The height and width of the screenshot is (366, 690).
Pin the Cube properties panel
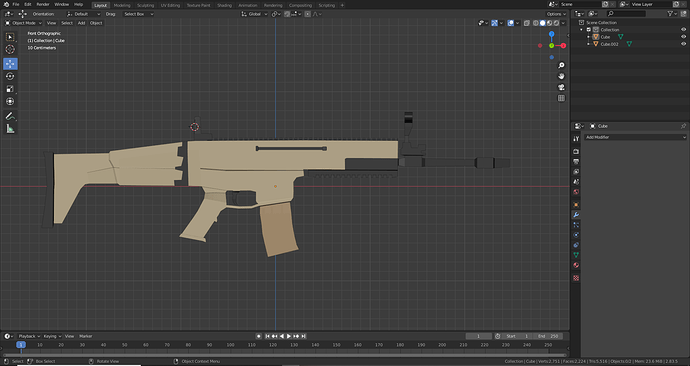(683, 126)
